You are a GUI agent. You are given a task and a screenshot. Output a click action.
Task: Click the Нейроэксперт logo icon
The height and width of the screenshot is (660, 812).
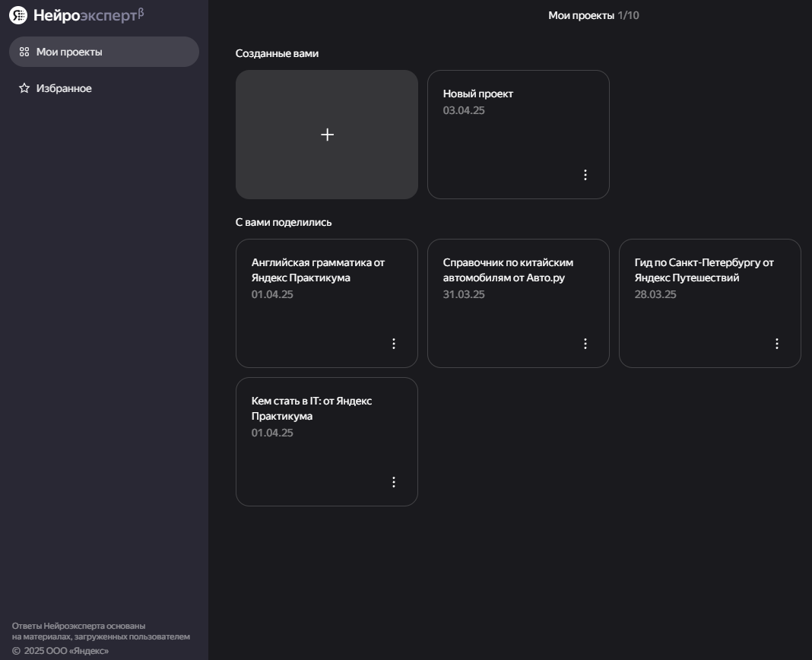click(18, 15)
